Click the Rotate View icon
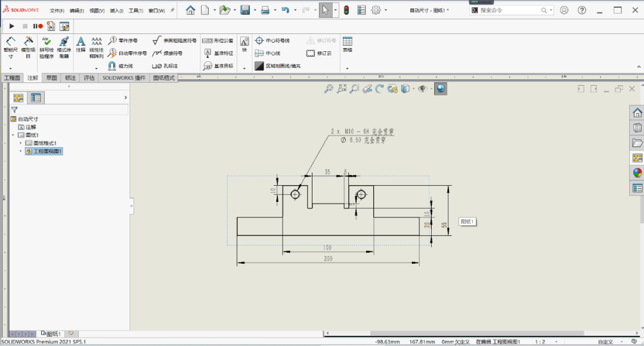Screen dimensions: 644x346 click(379, 89)
